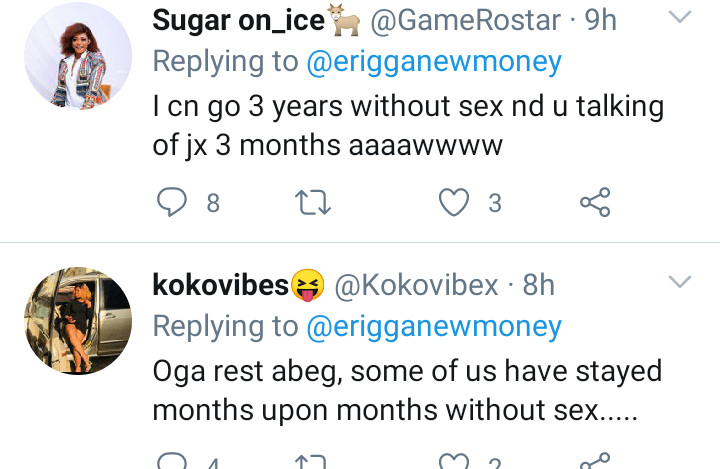
Task: Like Sugar on_ice's tweet
Action: (454, 203)
